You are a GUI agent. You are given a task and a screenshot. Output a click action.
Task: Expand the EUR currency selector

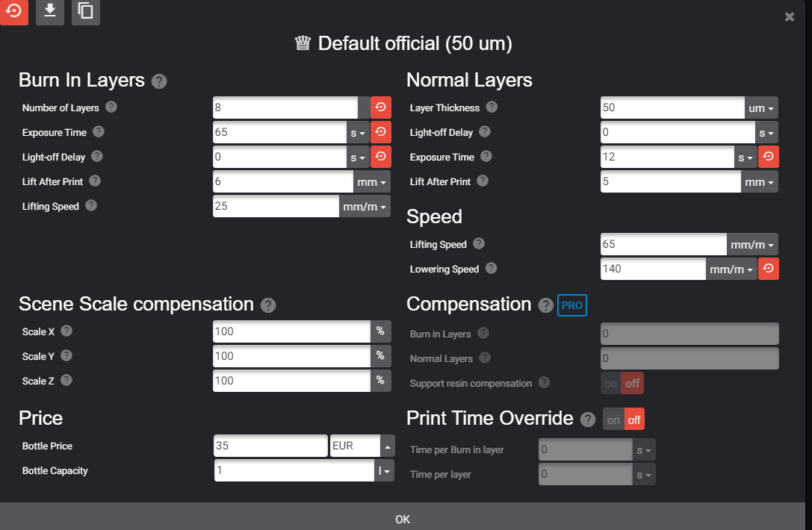(x=388, y=446)
